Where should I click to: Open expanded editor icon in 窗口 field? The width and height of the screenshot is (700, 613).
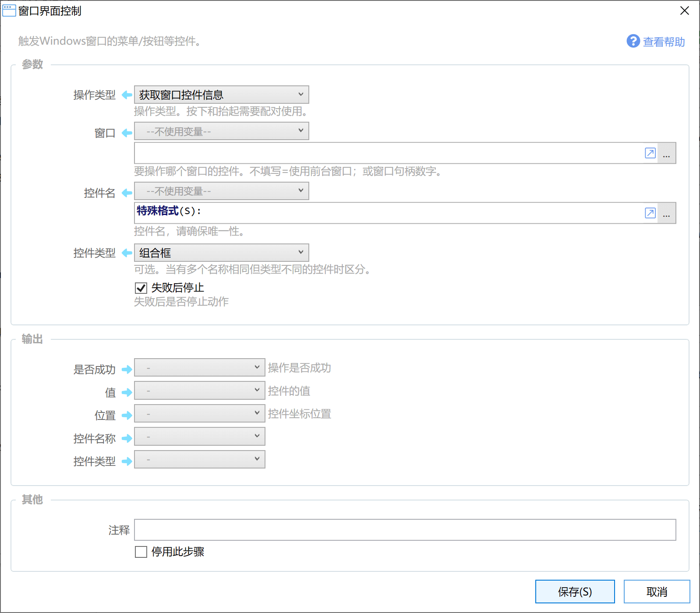click(650, 153)
